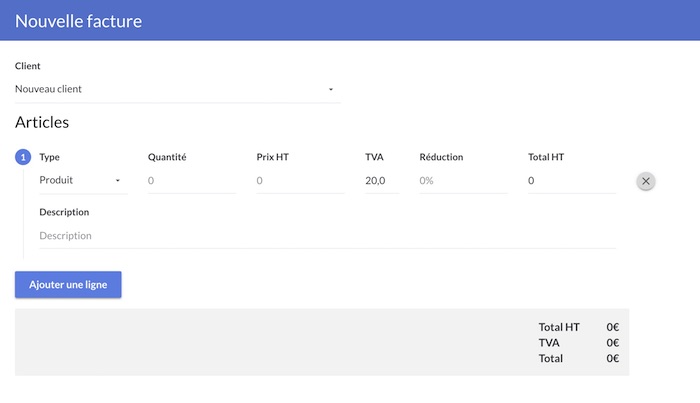The height and width of the screenshot is (403, 700).
Task: Focus the Quantité input field
Action: coord(191,181)
